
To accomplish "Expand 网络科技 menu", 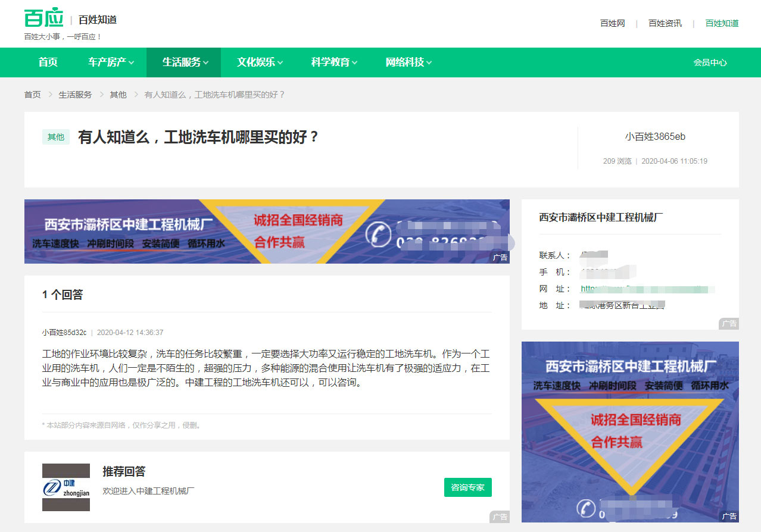I will (x=408, y=62).
